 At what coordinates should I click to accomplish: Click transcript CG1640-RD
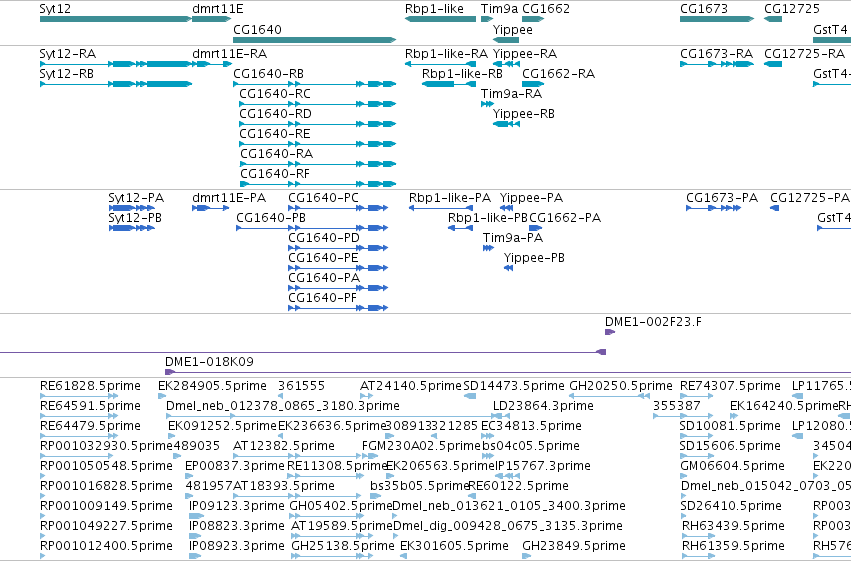point(318,124)
